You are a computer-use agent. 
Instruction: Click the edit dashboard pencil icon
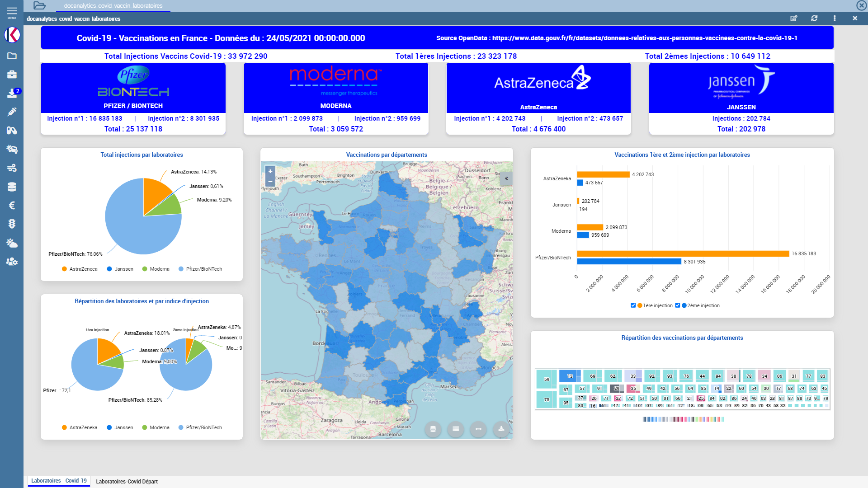click(794, 19)
